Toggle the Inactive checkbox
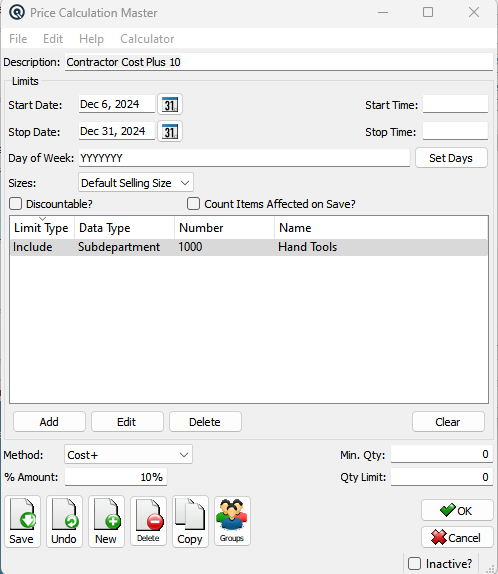 (x=414, y=563)
